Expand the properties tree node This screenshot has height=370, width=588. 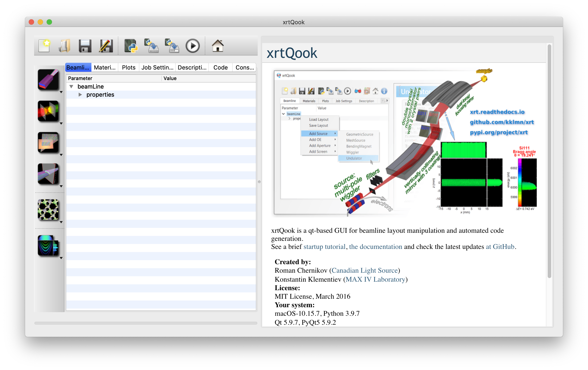coord(80,95)
